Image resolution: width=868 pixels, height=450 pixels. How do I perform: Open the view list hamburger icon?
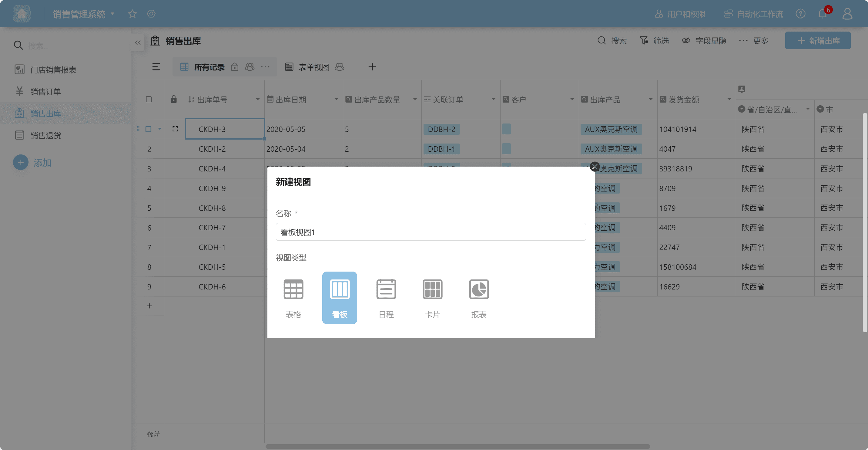(156, 67)
